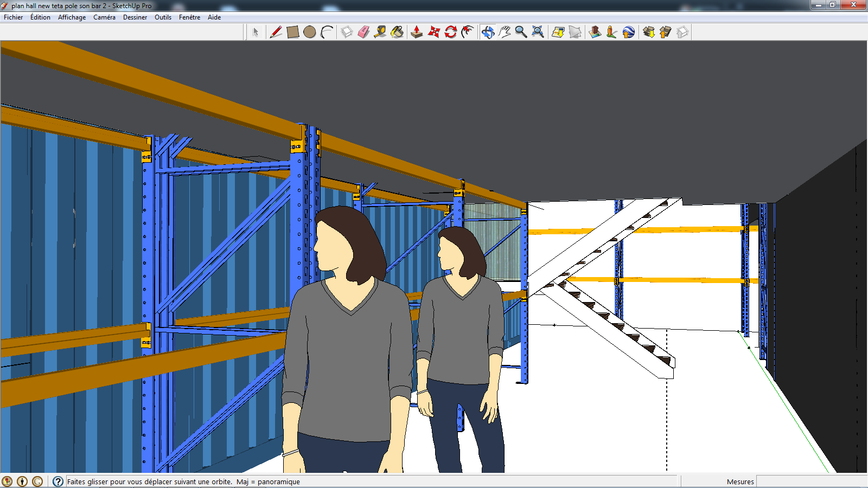Expand the Fenêtre menu
Image resolution: width=868 pixels, height=488 pixels.
click(189, 17)
